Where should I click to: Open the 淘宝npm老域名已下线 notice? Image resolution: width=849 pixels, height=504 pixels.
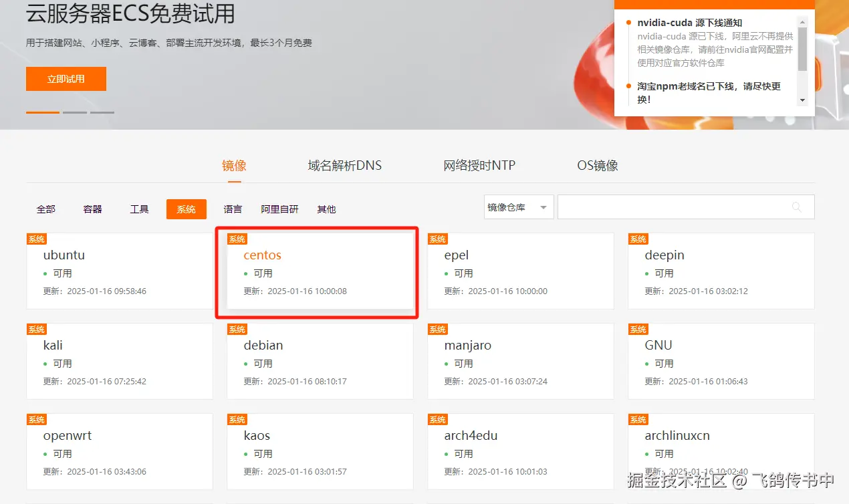click(709, 92)
